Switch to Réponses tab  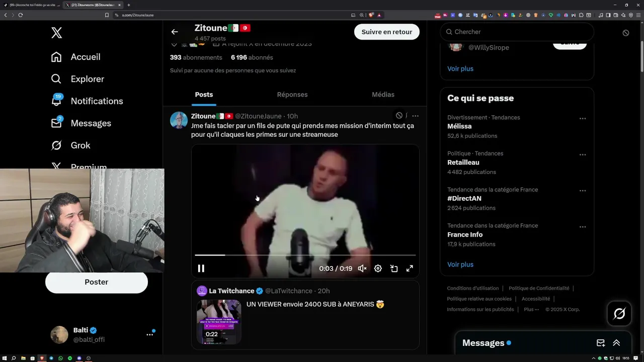click(x=292, y=95)
